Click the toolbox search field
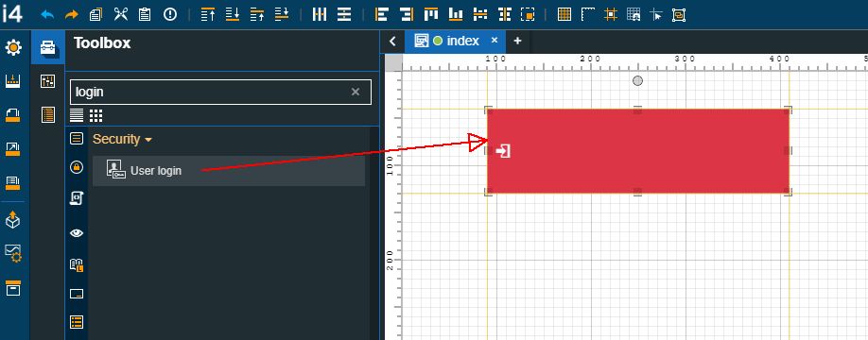Screen dimensions: 868x340 220,92
